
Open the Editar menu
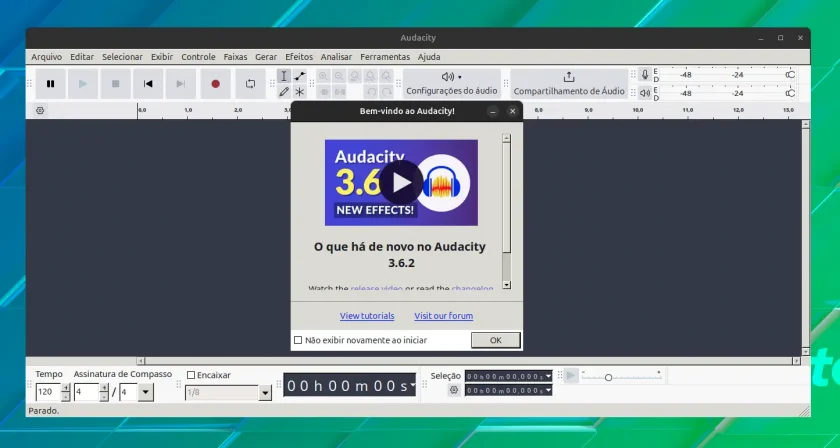tap(82, 57)
